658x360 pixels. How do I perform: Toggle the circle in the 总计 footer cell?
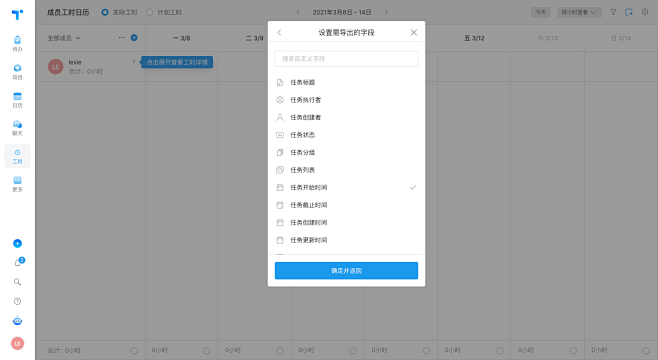[134, 350]
